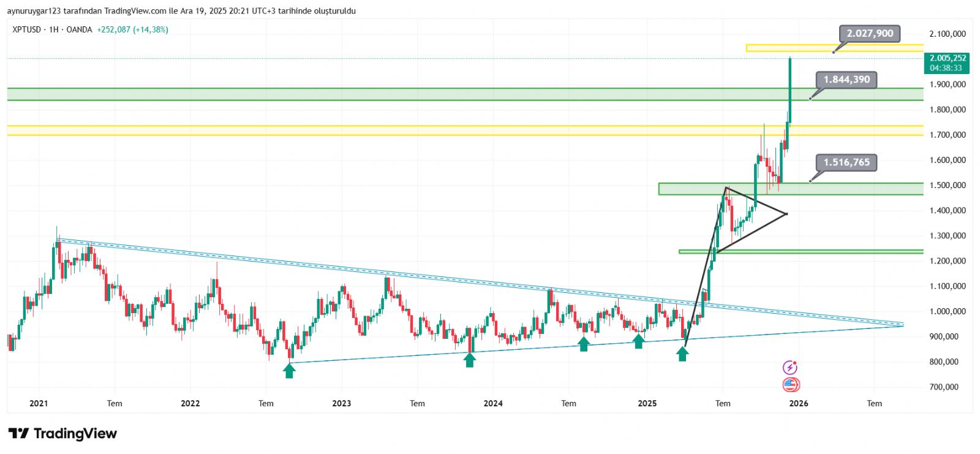The width and height of the screenshot is (980, 454).
Task: Click the purple lightning event icon
Action: tap(790, 368)
